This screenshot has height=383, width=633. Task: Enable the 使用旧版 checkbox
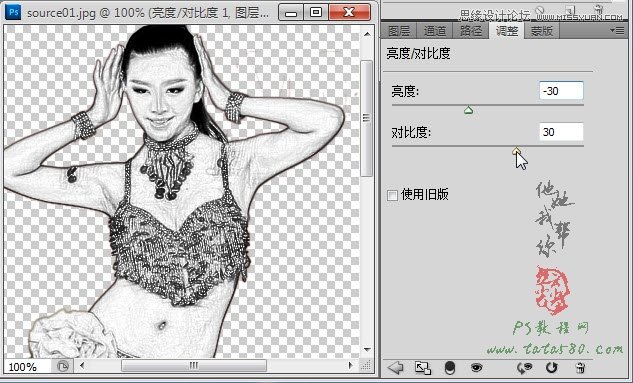(392, 195)
